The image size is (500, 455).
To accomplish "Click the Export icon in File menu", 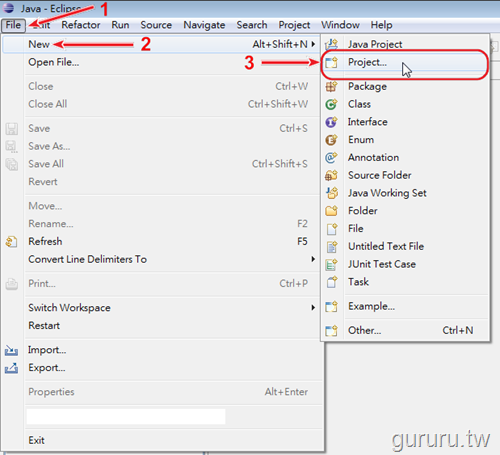I will (x=11, y=368).
